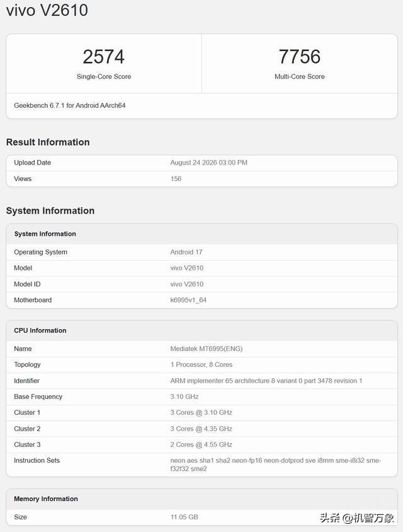Select the Mediatek MT6995(ENG) CPU name

(207, 349)
